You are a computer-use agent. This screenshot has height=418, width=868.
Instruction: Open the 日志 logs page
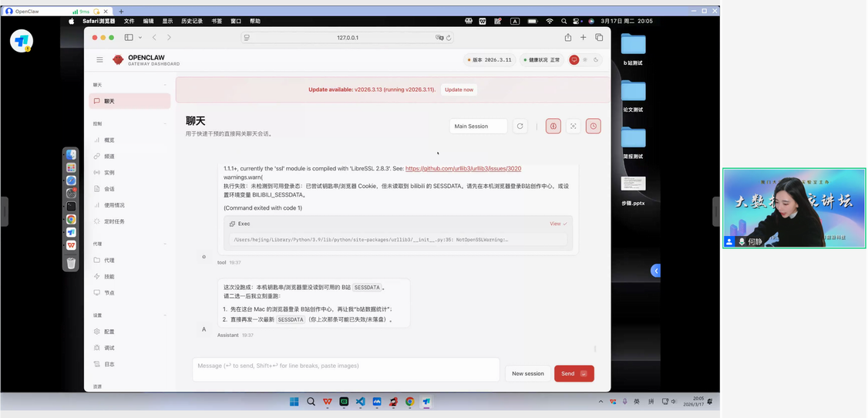pos(109,364)
